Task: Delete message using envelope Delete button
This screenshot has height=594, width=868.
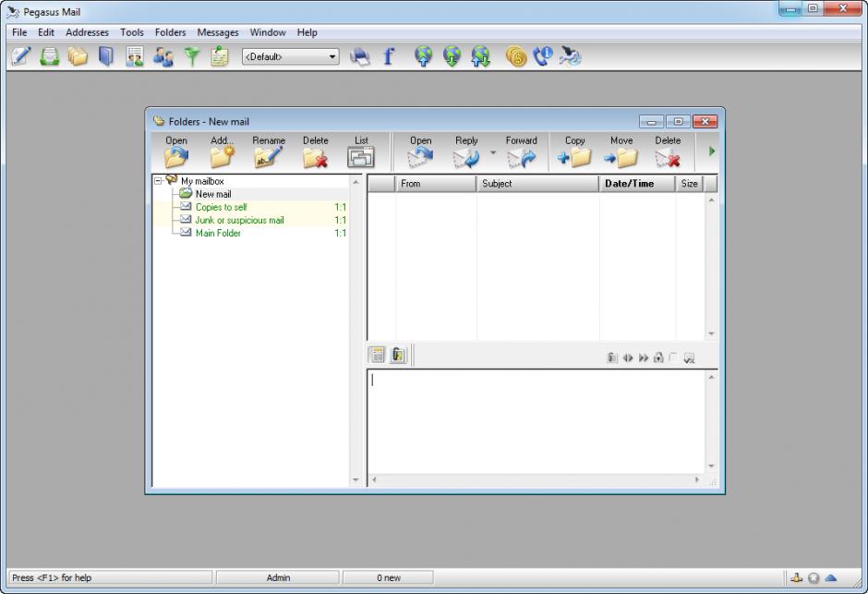Action: (x=668, y=152)
